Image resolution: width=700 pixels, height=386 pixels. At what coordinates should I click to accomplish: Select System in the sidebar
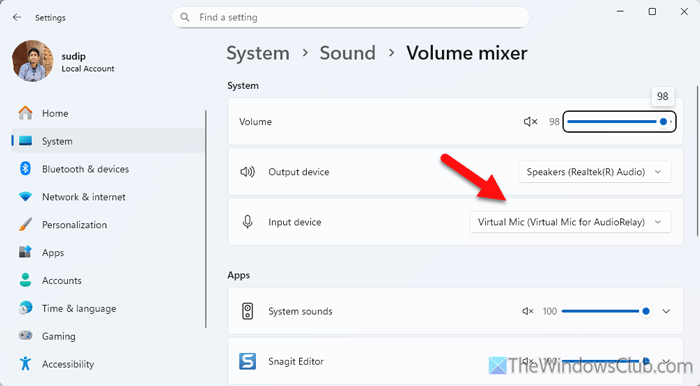[x=108, y=141]
